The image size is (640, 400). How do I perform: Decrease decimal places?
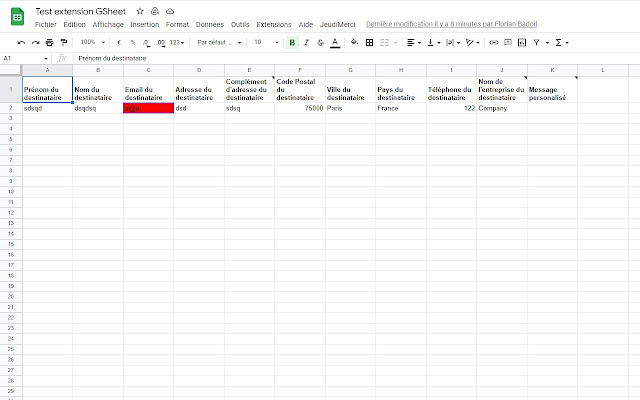146,42
